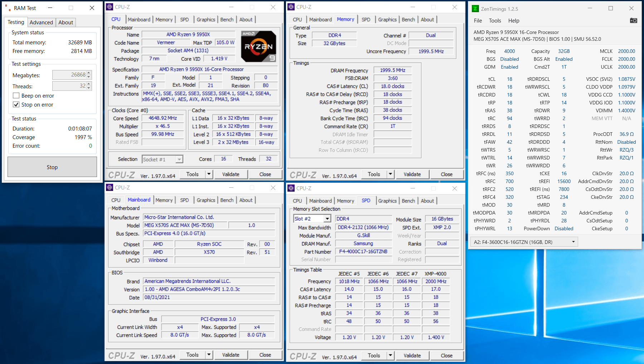Open the About tab in RAM Test

(66, 22)
